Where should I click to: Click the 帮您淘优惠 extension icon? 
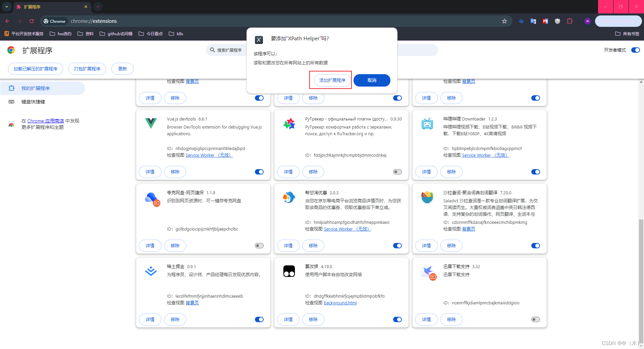289,197
